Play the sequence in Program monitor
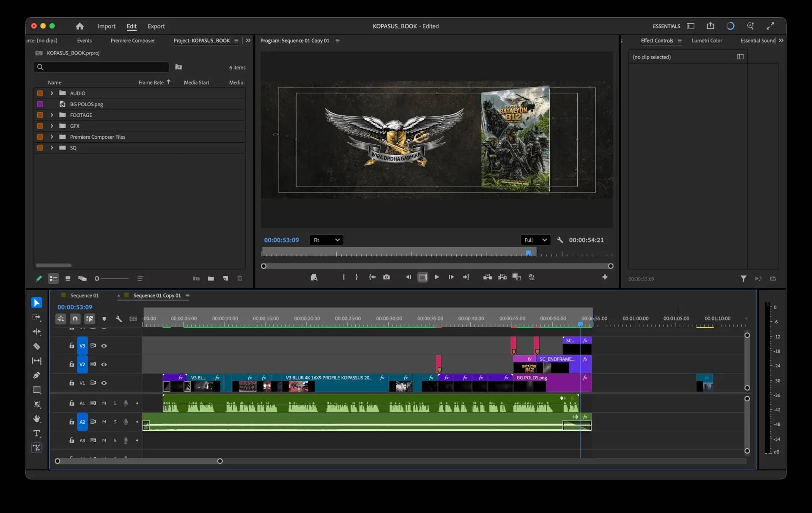 point(437,277)
